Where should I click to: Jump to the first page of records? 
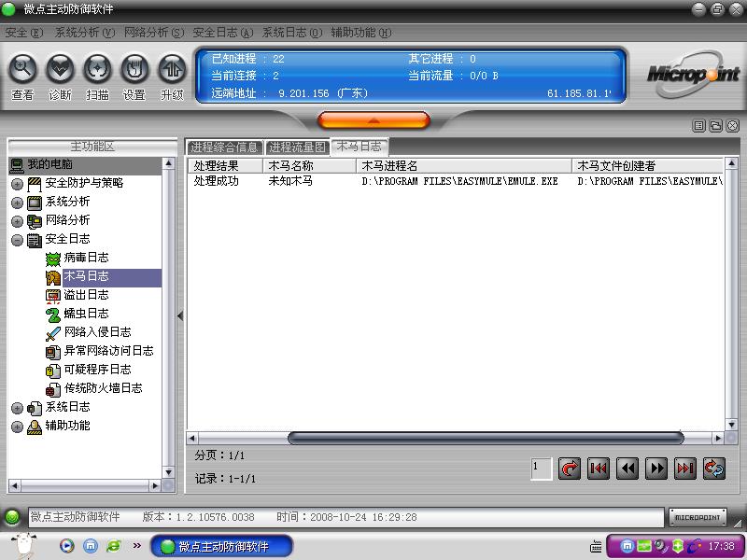[598, 469]
